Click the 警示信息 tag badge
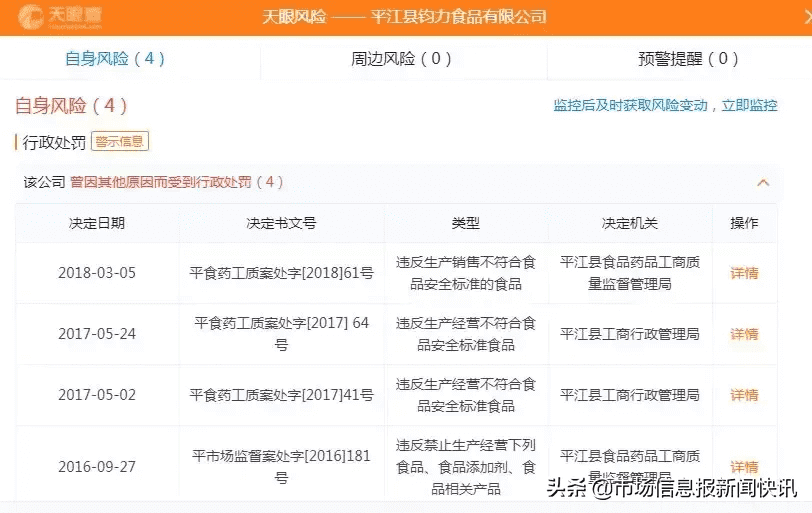Viewport: 812px width, 513px height. [x=120, y=141]
